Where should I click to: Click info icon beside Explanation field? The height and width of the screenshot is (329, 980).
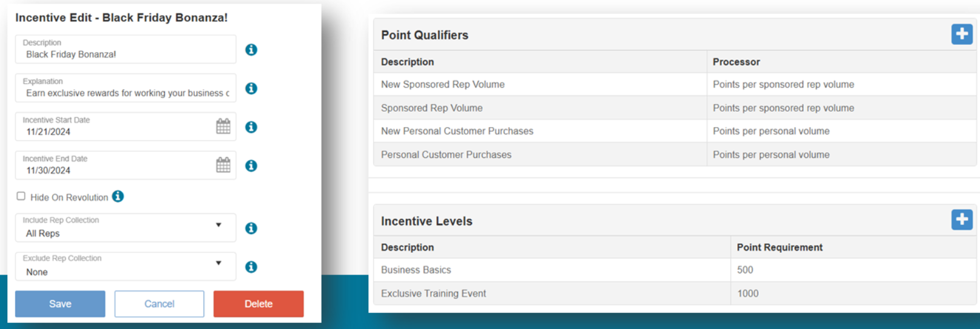251,88
